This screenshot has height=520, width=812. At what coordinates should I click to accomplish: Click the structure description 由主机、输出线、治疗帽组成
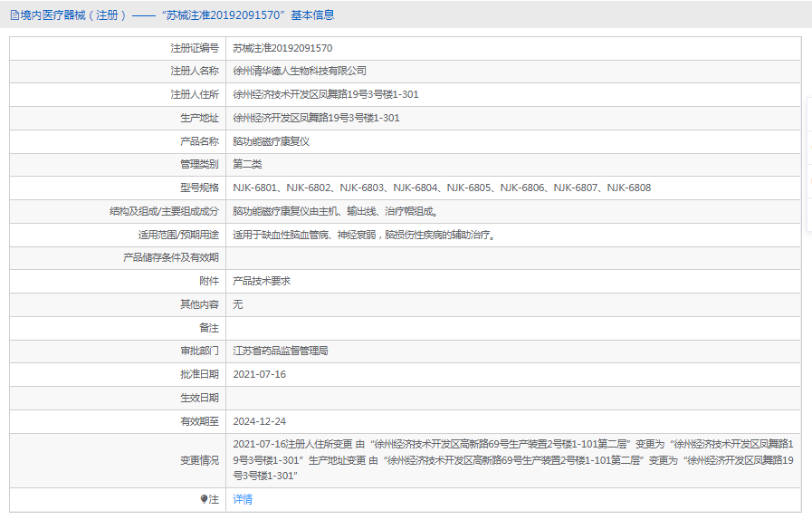[336, 211]
